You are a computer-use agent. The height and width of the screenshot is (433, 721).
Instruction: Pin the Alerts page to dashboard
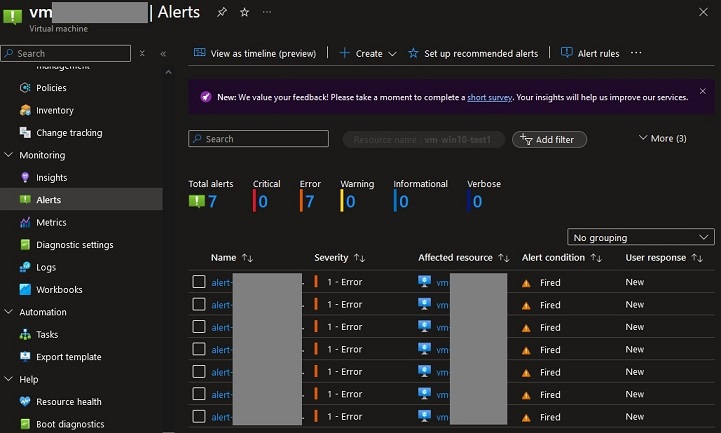[x=222, y=12]
